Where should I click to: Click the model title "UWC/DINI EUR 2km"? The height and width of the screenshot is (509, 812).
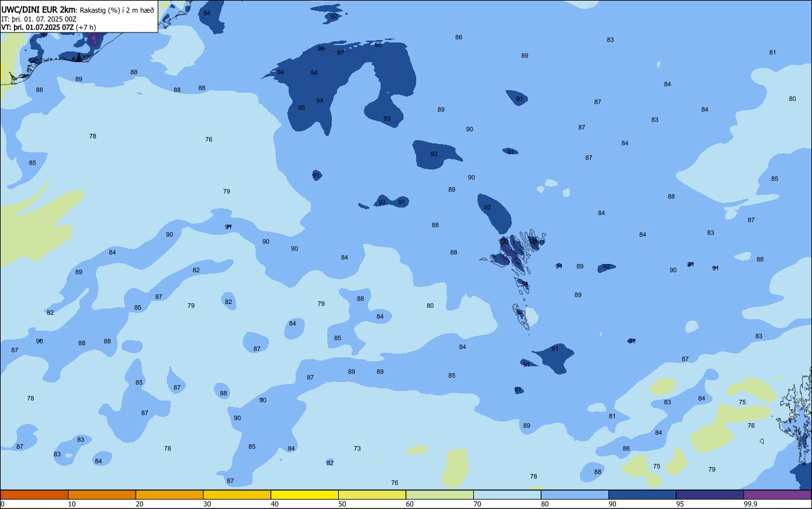[x=38, y=10]
